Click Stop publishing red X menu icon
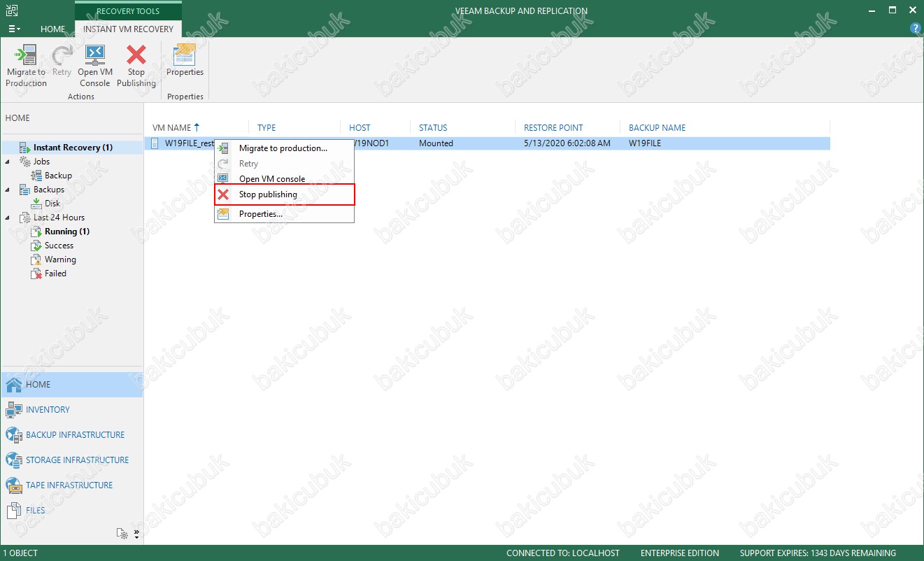The height and width of the screenshot is (561, 924). click(x=223, y=194)
